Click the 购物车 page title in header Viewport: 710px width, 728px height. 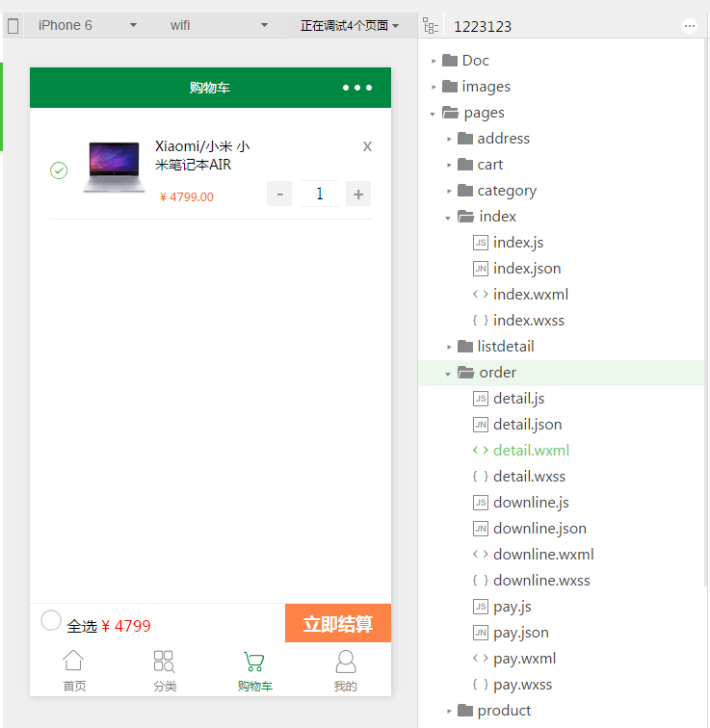210,88
